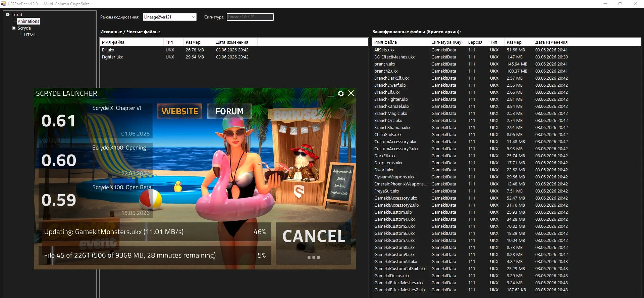Open the FORUM button in launcher

[x=229, y=111]
